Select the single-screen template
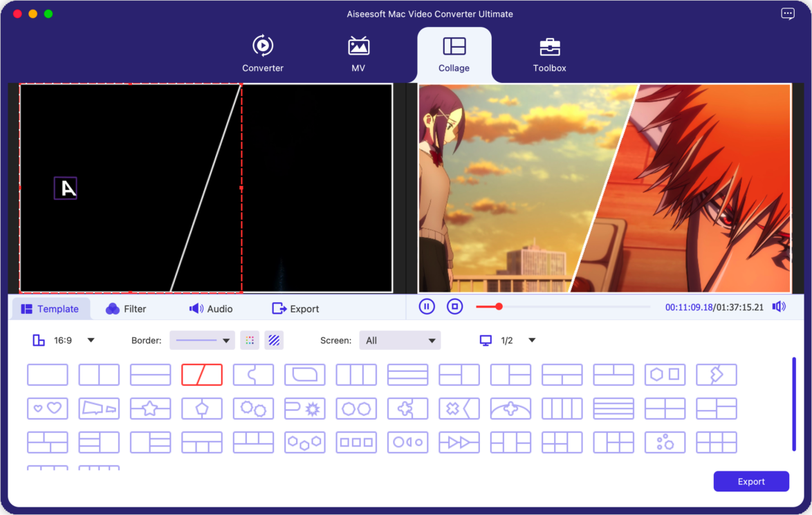 pos(47,375)
